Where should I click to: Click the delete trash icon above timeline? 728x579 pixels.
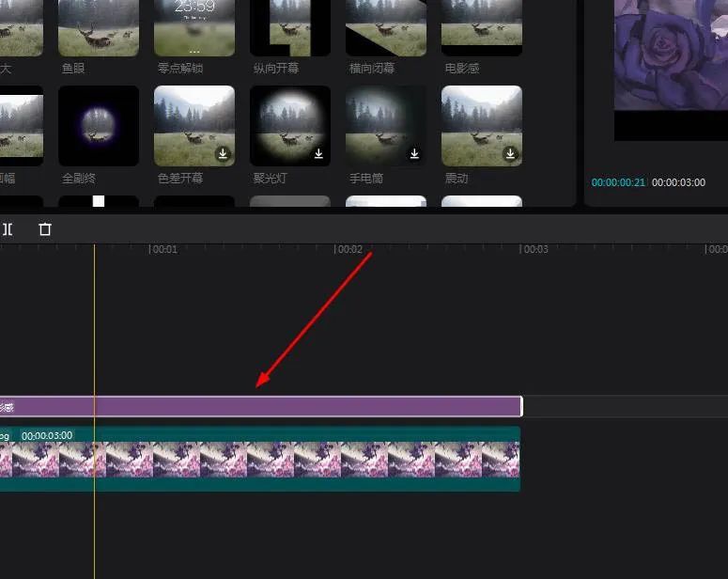pos(45,229)
